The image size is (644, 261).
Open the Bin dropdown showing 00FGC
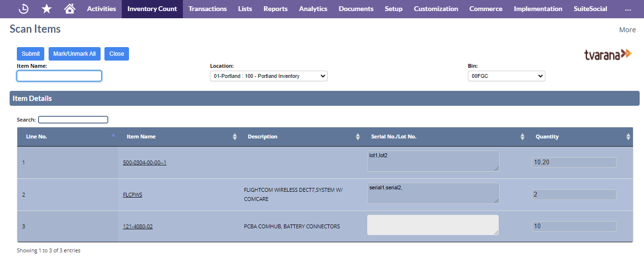[506, 76]
